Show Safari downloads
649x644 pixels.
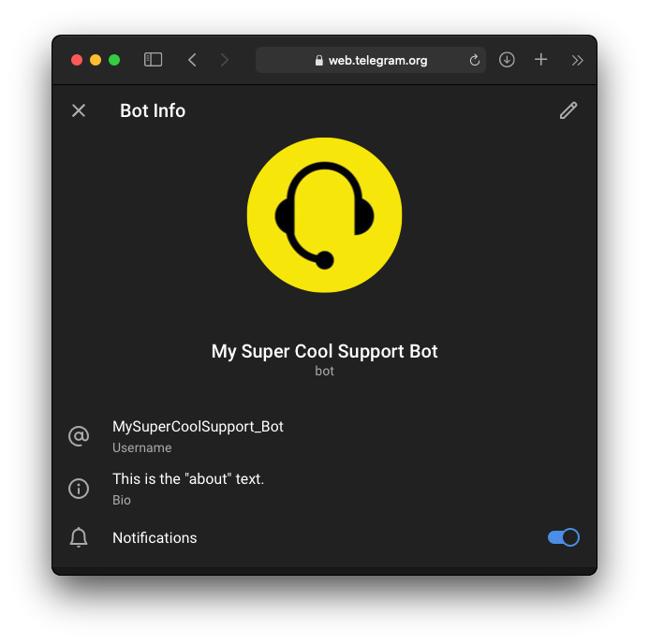click(x=507, y=60)
